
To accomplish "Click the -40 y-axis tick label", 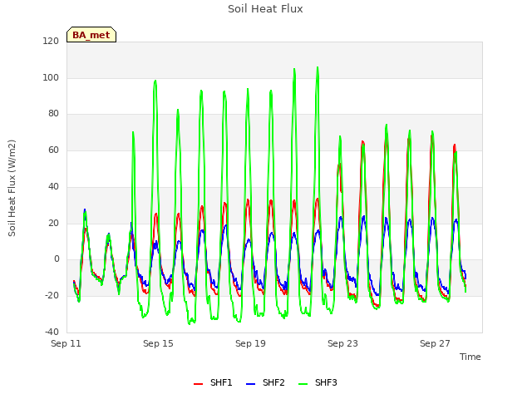I will pos(52,332).
